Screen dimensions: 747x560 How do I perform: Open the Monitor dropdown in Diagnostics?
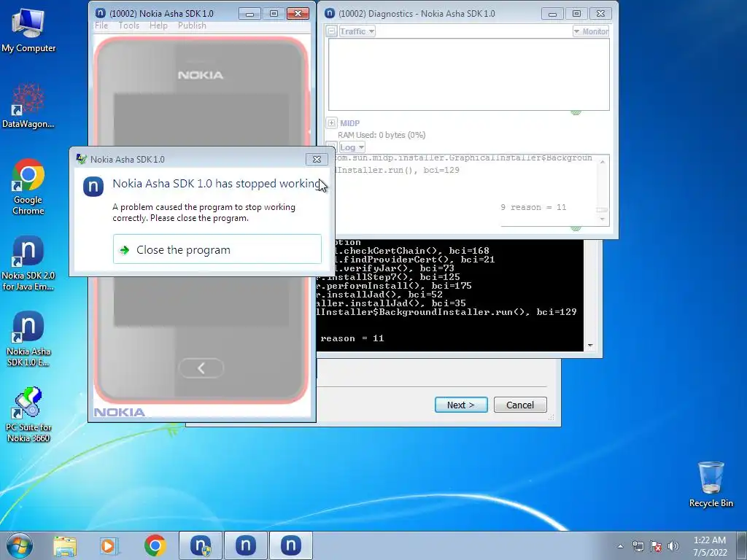(x=591, y=31)
